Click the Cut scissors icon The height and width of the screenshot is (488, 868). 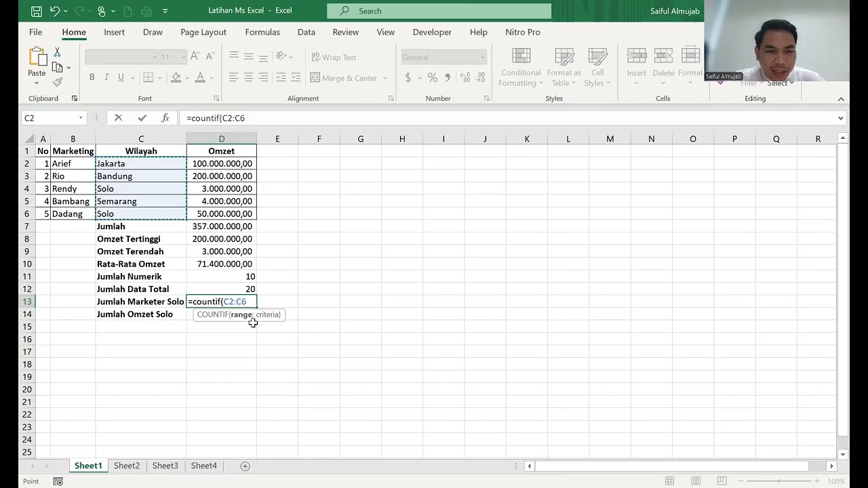click(57, 52)
